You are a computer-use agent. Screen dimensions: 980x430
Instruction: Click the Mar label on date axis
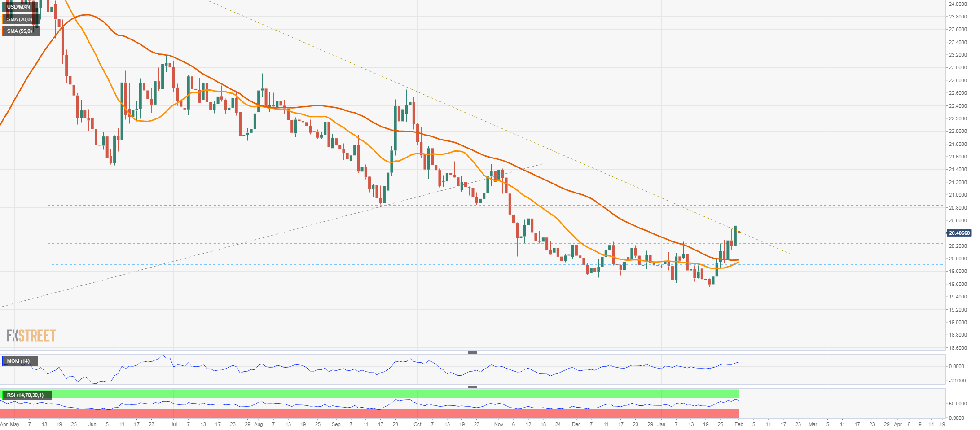point(813,424)
